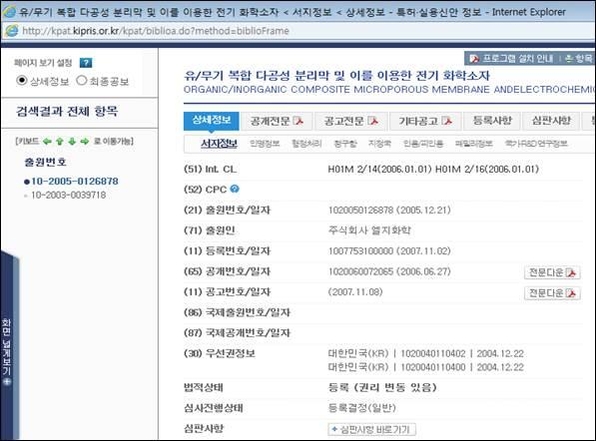Open the 심판사항 바로가기 expander button

point(372,430)
